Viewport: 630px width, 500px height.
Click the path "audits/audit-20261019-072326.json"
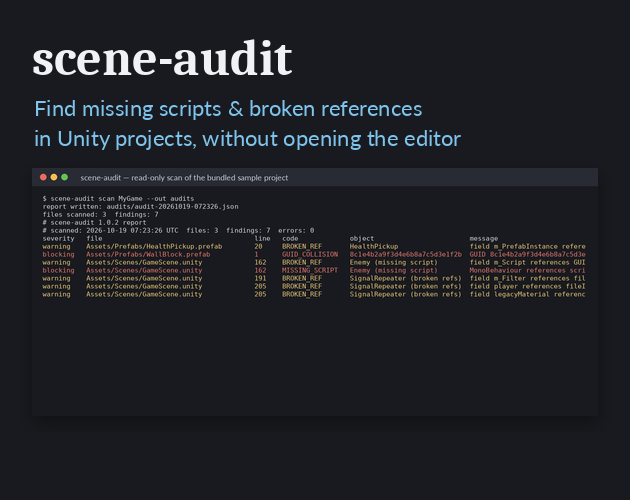point(172,207)
